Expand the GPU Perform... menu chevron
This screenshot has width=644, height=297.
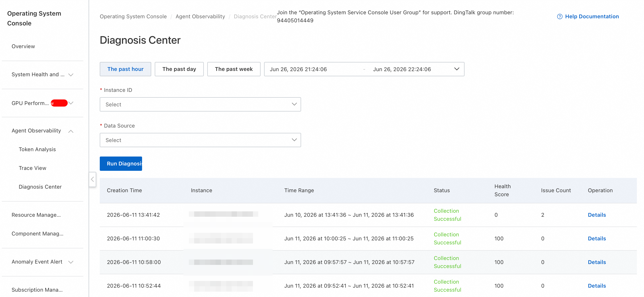tap(71, 103)
